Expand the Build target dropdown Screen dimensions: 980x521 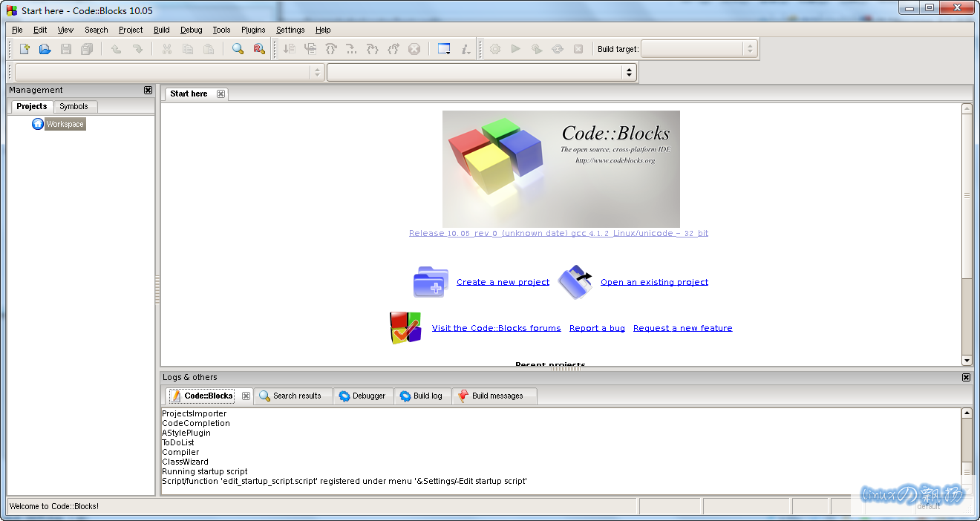click(x=750, y=49)
